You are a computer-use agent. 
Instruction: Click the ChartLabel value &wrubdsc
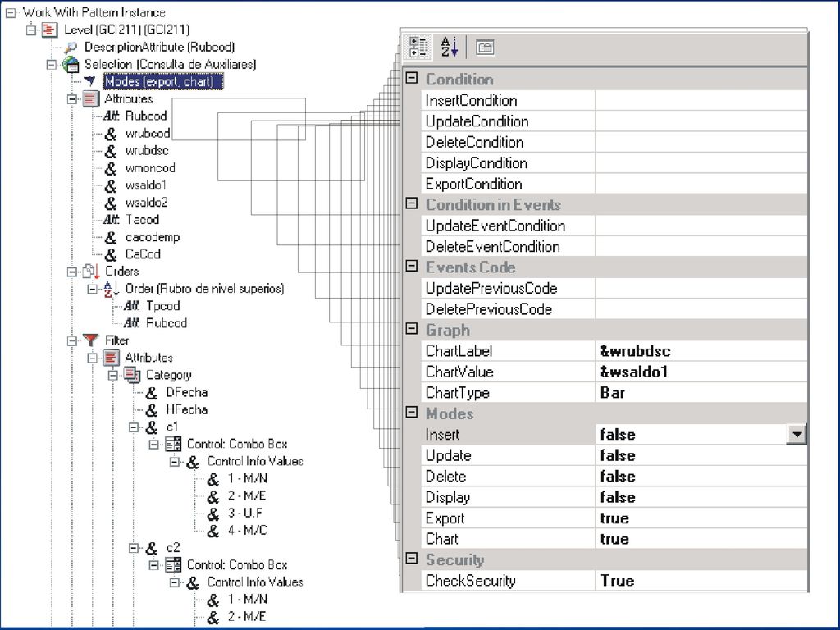pos(636,351)
